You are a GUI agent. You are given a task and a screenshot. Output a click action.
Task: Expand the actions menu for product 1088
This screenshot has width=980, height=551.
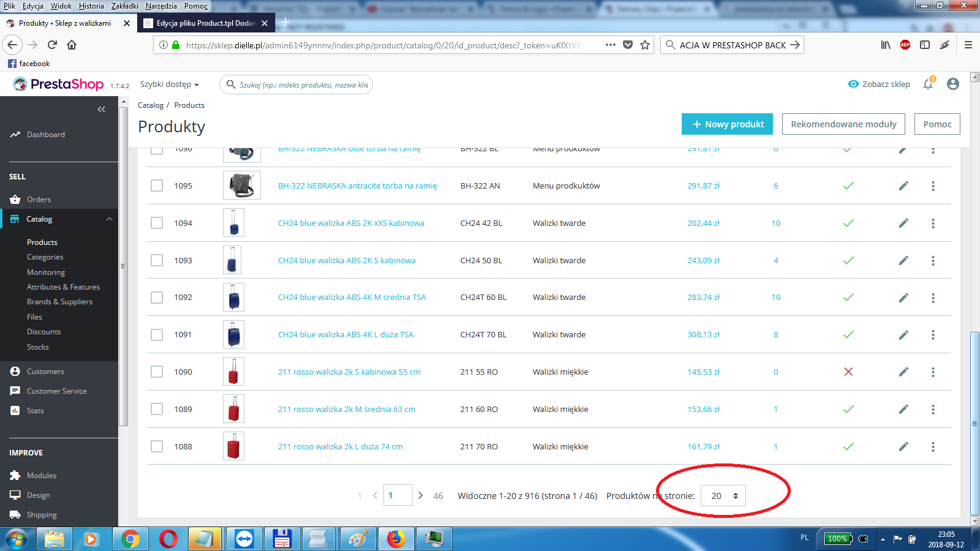point(933,447)
